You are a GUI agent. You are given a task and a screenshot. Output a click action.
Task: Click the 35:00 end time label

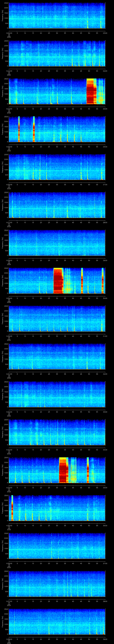(105, 487)
